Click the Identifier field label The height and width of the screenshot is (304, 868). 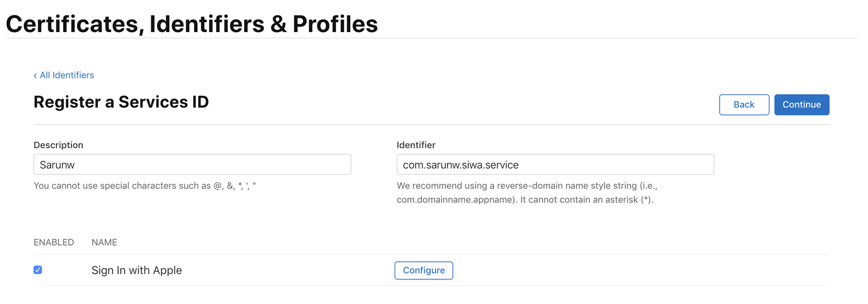[416, 145]
